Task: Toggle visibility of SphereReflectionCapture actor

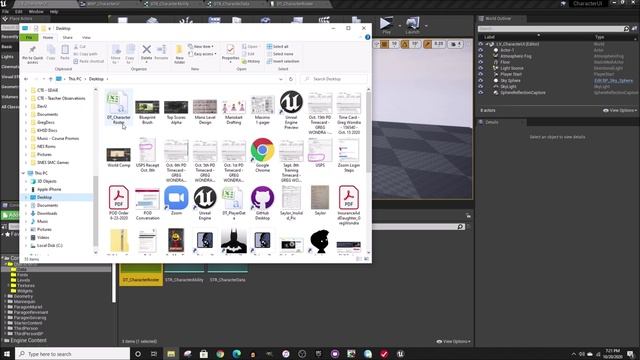Action: [x=481, y=93]
